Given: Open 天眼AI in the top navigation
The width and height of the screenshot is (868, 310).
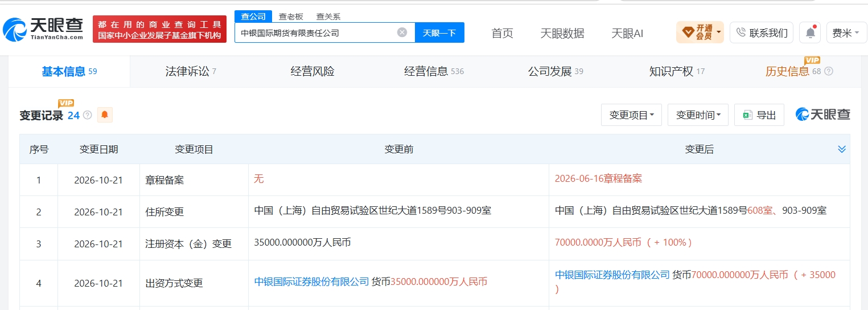Looking at the screenshot, I should (627, 33).
